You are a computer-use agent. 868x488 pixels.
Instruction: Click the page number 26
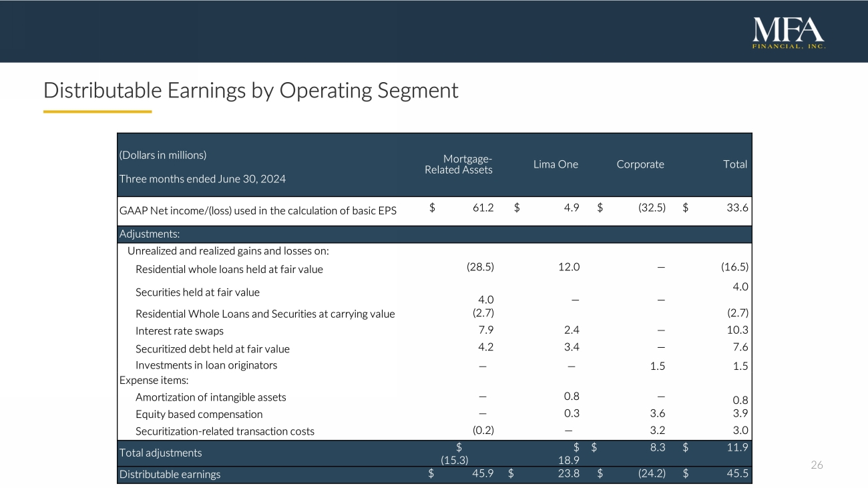817,465
